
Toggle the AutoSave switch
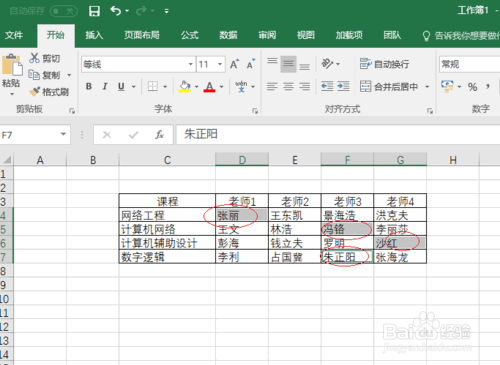pos(63,11)
